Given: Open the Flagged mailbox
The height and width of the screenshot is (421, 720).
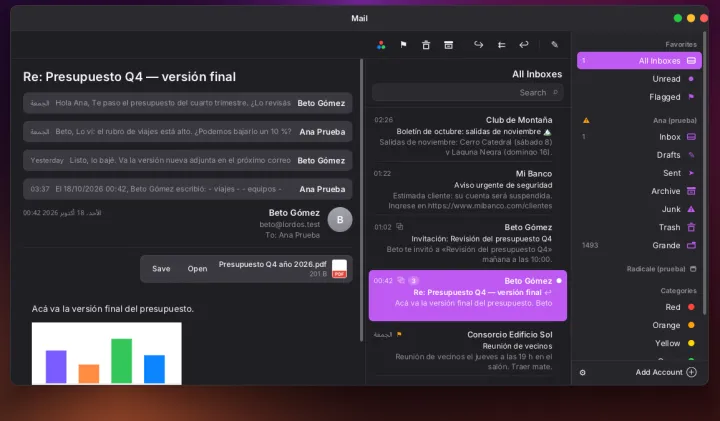Looking at the screenshot, I should [x=639, y=97].
